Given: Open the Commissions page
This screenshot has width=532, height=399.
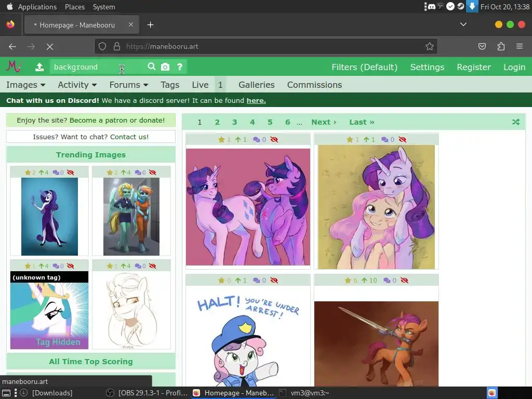Looking at the screenshot, I should (x=314, y=85).
